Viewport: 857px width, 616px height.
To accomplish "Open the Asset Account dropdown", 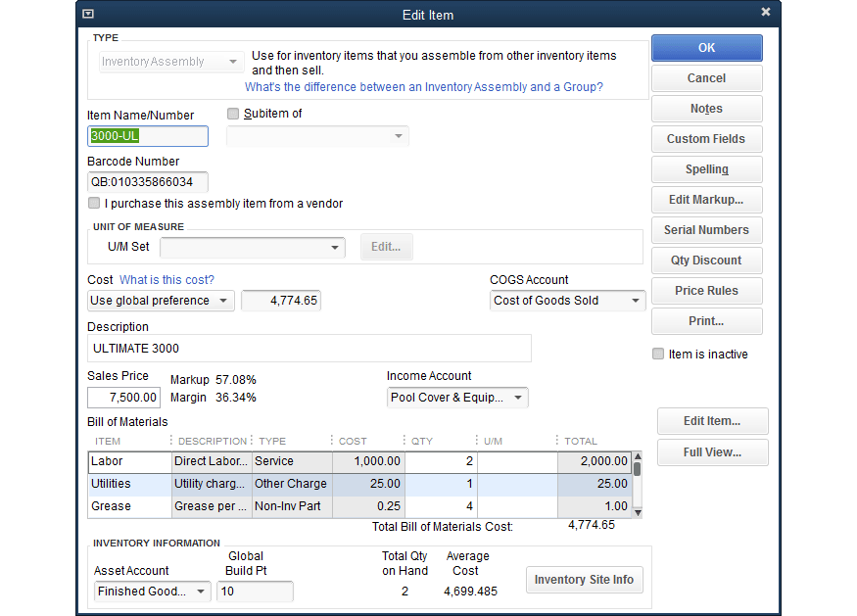I will click(201, 592).
